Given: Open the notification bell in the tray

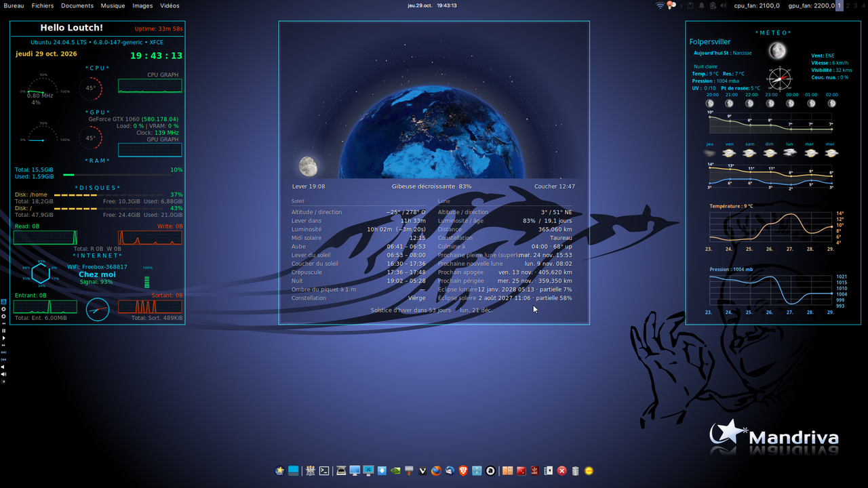Looking at the screenshot, I should click(x=702, y=5).
